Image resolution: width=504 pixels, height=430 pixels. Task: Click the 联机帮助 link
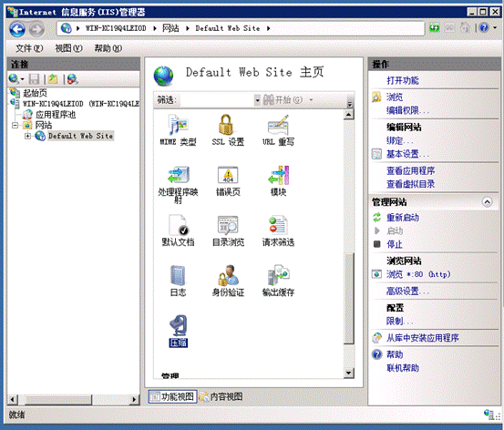click(x=403, y=368)
